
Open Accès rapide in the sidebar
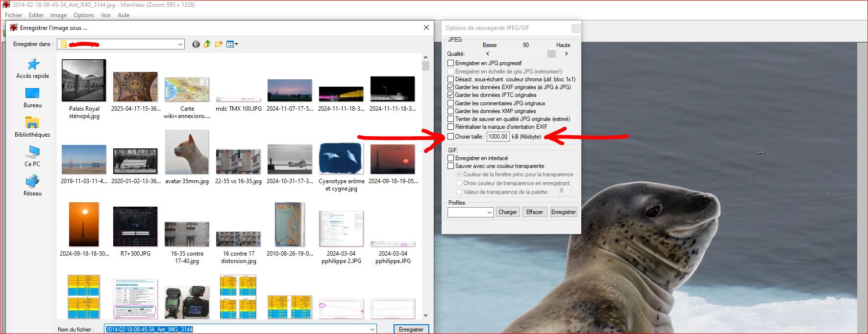click(33, 69)
